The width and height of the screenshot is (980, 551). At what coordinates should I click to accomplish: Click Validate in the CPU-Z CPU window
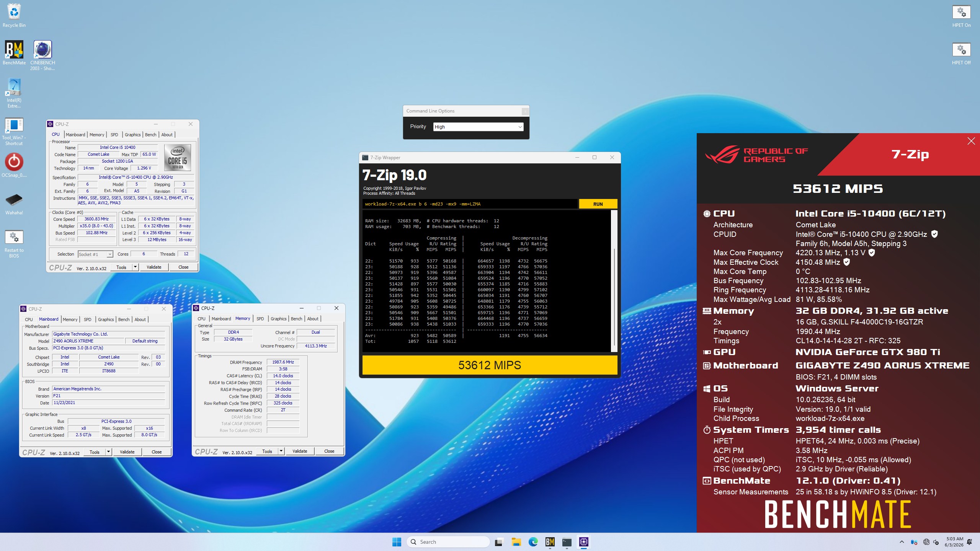click(x=154, y=267)
